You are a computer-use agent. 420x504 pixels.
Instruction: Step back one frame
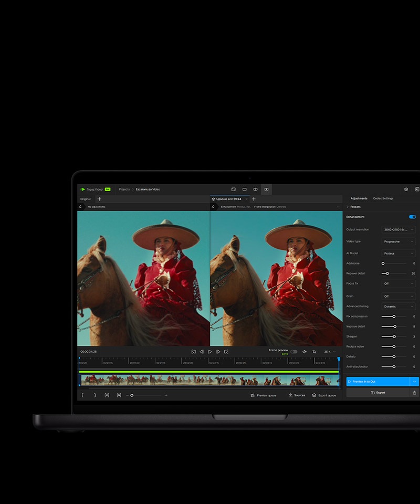tap(202, 351)
